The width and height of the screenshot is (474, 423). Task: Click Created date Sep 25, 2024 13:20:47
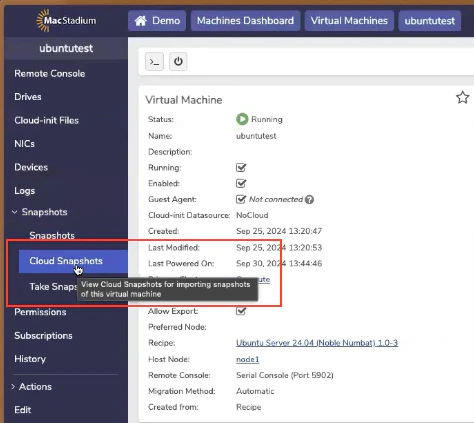279,231
